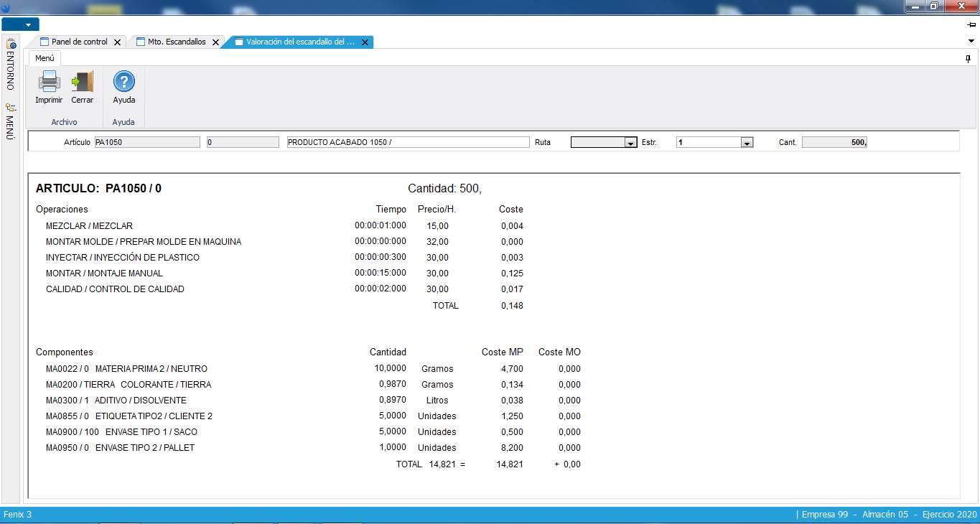Click the Imprimir printer icon
The image size is (980, 524).
click(49, 82)
